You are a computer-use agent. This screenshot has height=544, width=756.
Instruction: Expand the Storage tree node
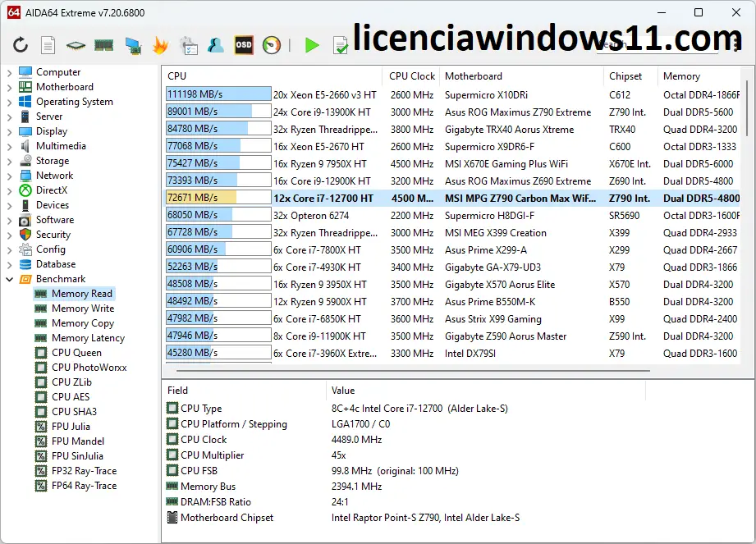click(10, 162)
